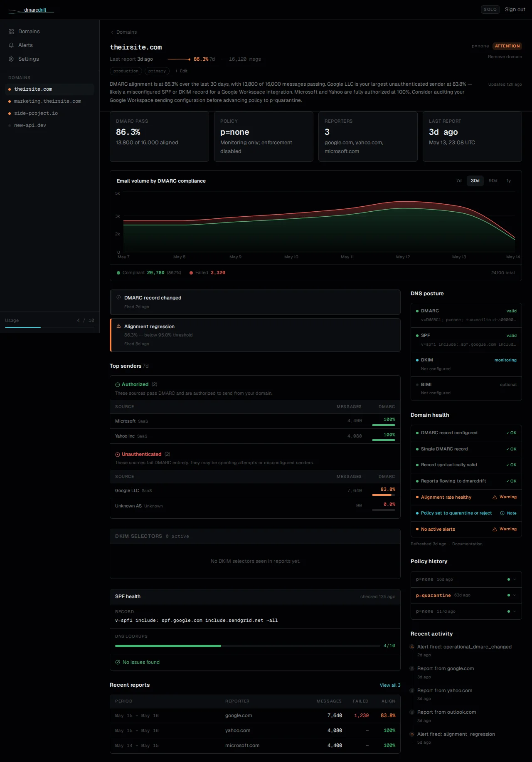Screen dimensions: 532x762
Task: Open View all 3 reports
Action: [x=390, y=685]
